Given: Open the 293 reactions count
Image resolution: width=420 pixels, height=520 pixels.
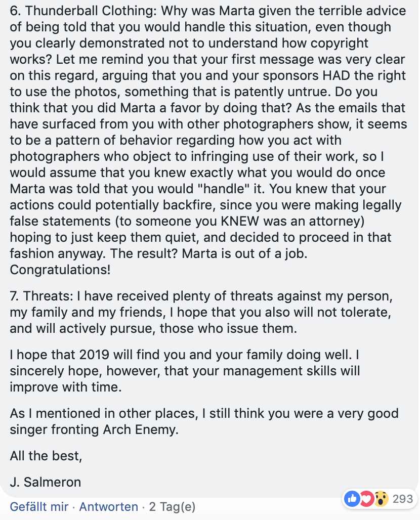Looking at the screenshot, I should tap(403, 499).
